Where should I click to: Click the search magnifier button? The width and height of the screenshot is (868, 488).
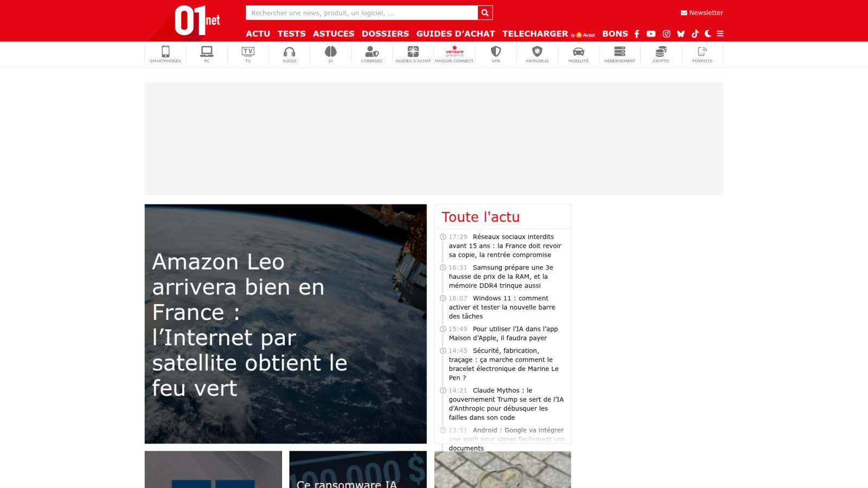[x=485, y=12]
